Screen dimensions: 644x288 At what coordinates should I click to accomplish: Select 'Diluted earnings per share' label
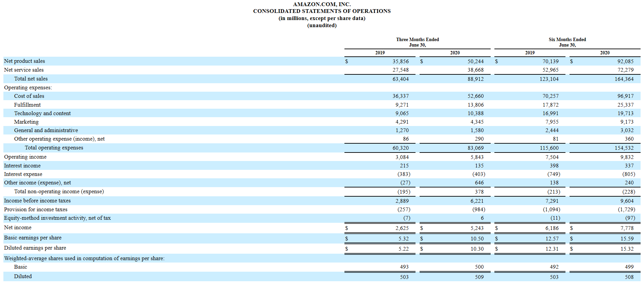click(35, 248)
